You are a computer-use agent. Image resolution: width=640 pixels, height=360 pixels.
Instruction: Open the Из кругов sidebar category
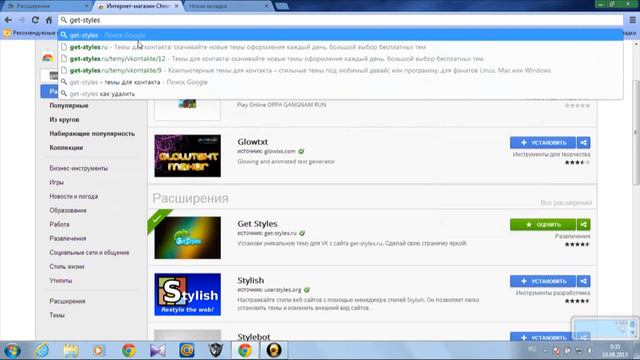pyautogui.click(x=64, y=120)
